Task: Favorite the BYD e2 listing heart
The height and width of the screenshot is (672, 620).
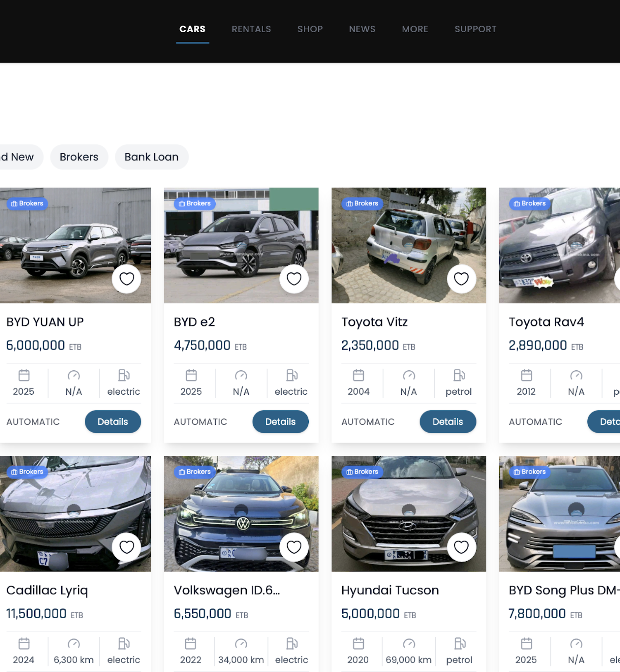Action: [x=294, y=279]
